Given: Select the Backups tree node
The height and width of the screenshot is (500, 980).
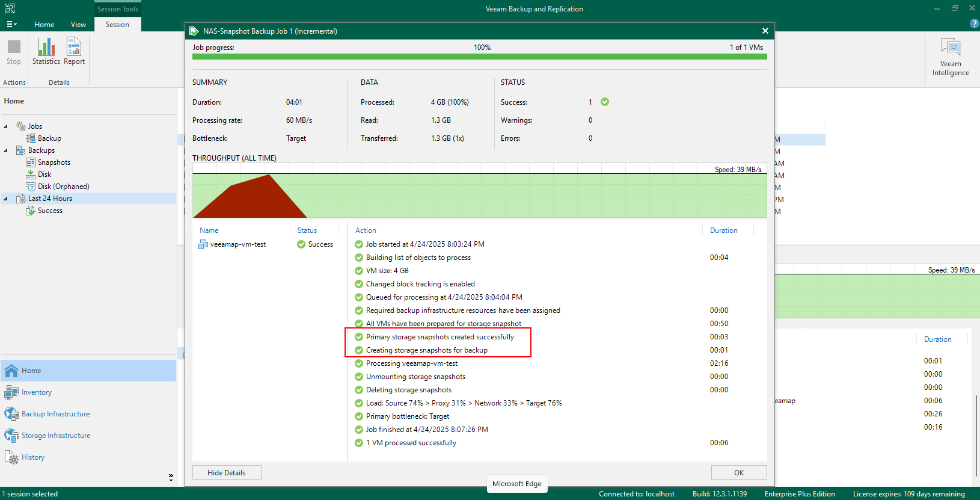Looking at the screenshot, I should [x=41, y=150].
